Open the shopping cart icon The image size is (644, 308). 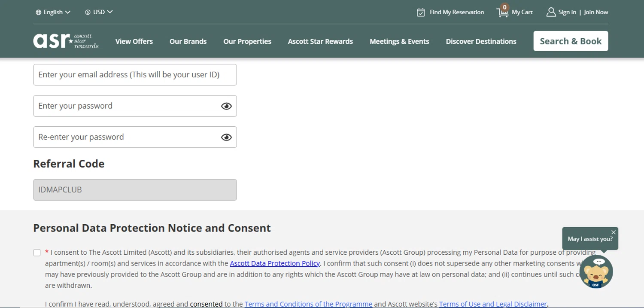[x=503, y=12]
